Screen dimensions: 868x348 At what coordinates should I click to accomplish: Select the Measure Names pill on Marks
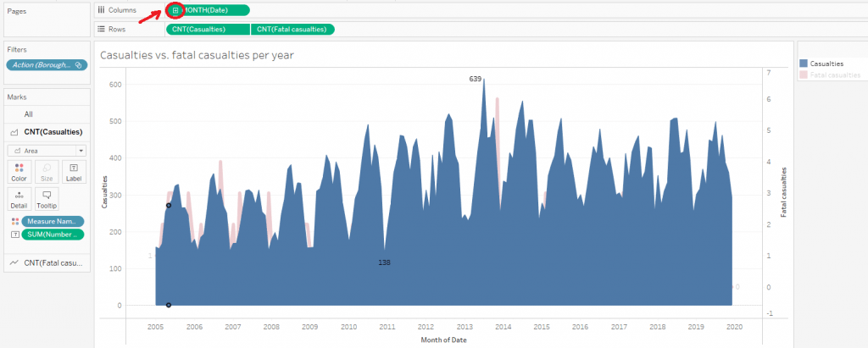(x=53, y=221)
